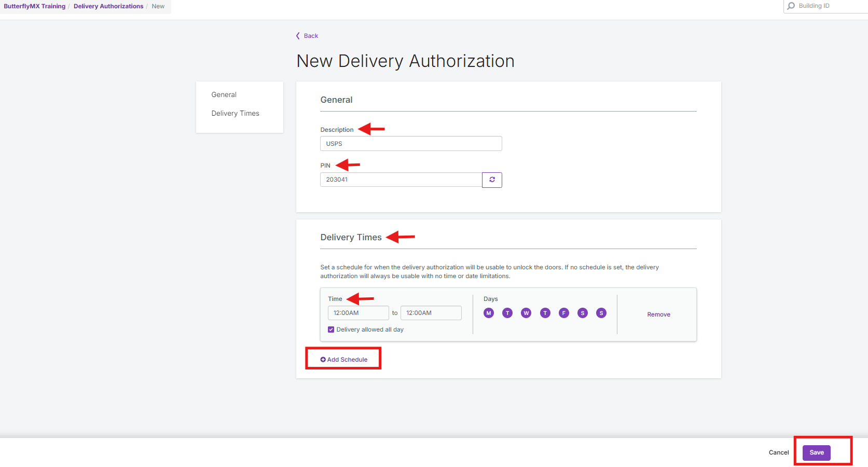Uncheck Delivery allowed all day checkbox
The image size is (868, 467).
coord(331,329)
